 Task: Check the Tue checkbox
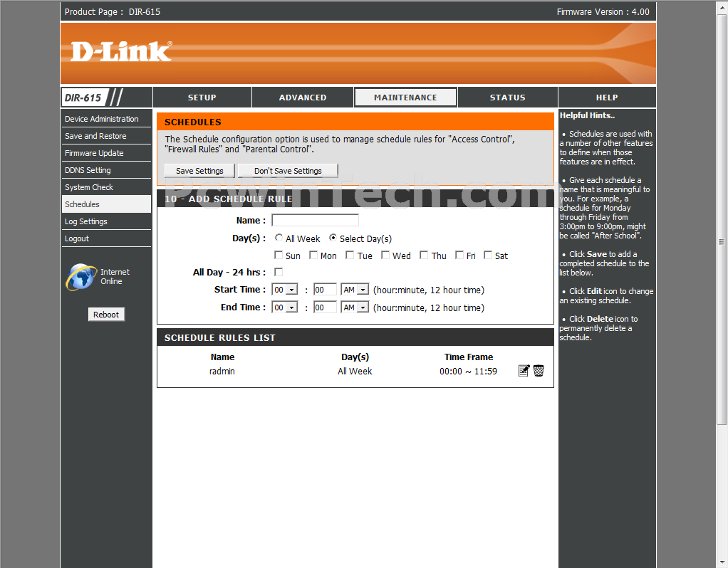click(350, 255)
